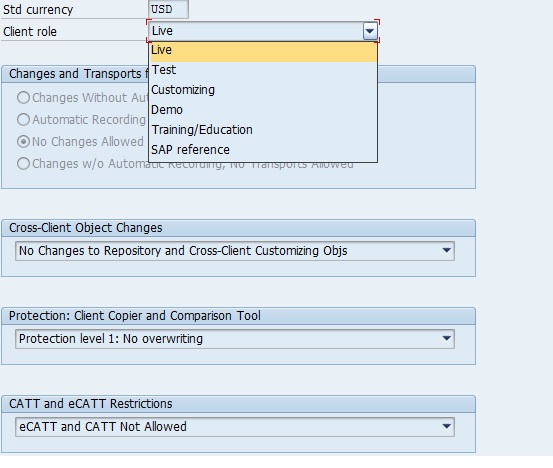The image size is (553, 468).
Task: Choose Training/Education role option
Action: (263, 130)
